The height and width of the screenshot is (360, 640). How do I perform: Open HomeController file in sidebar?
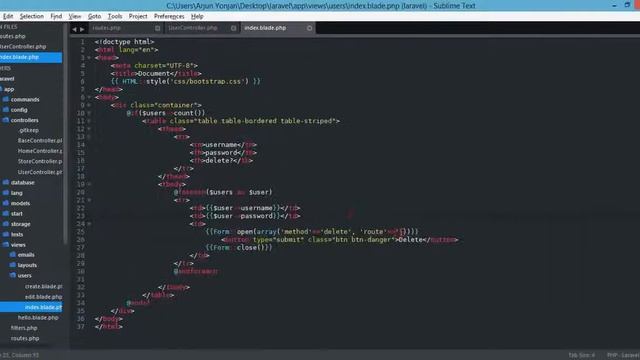pyautogui.click(x=40, y=151)
